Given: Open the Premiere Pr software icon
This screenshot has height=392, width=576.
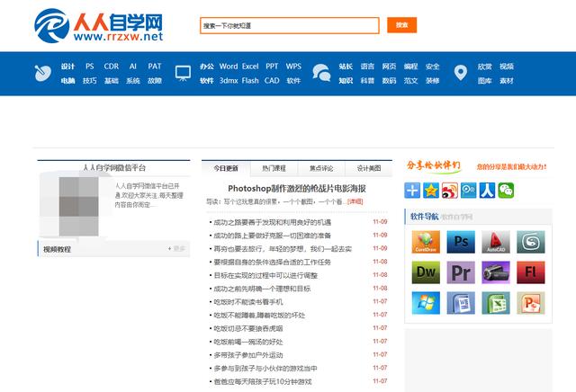Looking at the screenshot, I should (x=461, y=272).
